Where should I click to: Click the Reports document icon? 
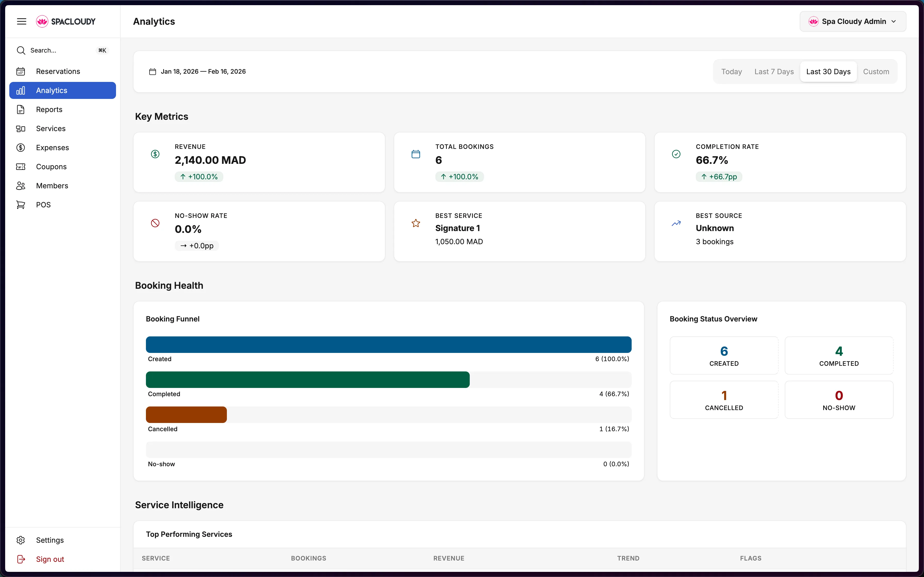[x=21, y=109]
